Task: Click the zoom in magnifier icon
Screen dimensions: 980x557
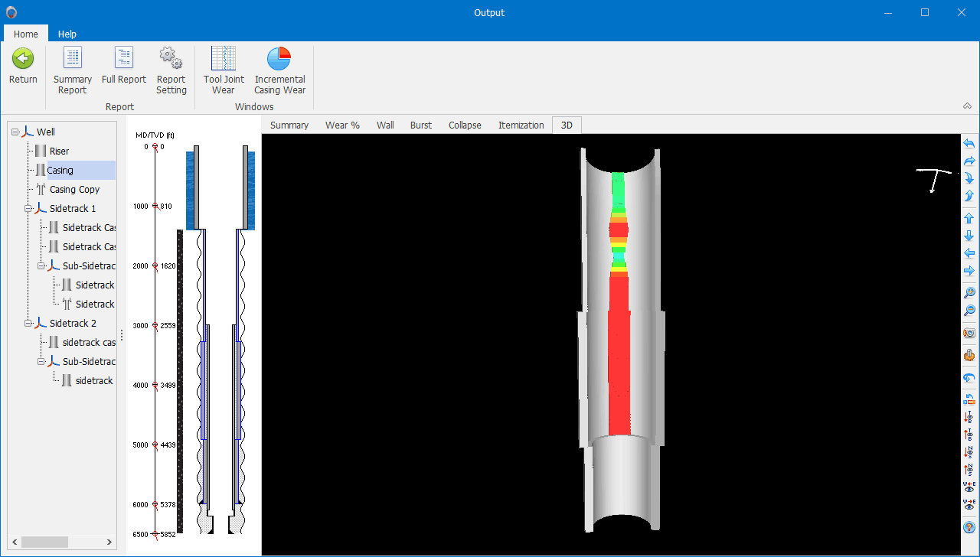Action: [969, 293]
